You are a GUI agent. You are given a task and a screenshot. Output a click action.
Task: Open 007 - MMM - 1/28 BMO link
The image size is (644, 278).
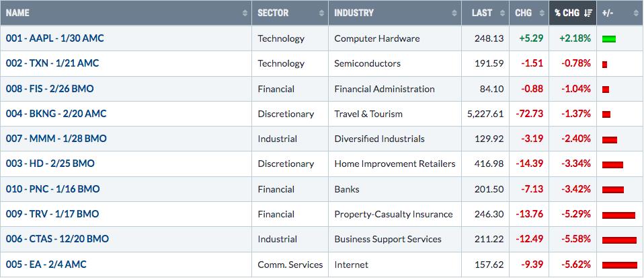(56, 139)
